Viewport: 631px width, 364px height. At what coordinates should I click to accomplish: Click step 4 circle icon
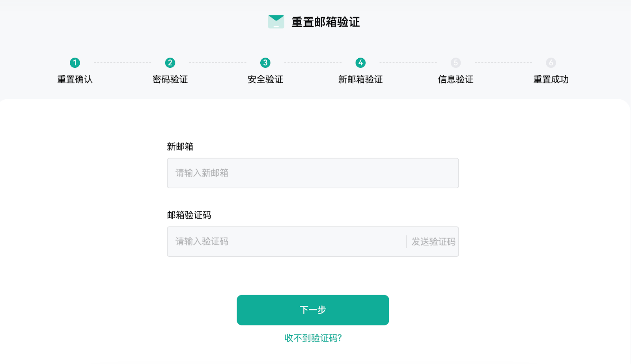tap(360, 63)
